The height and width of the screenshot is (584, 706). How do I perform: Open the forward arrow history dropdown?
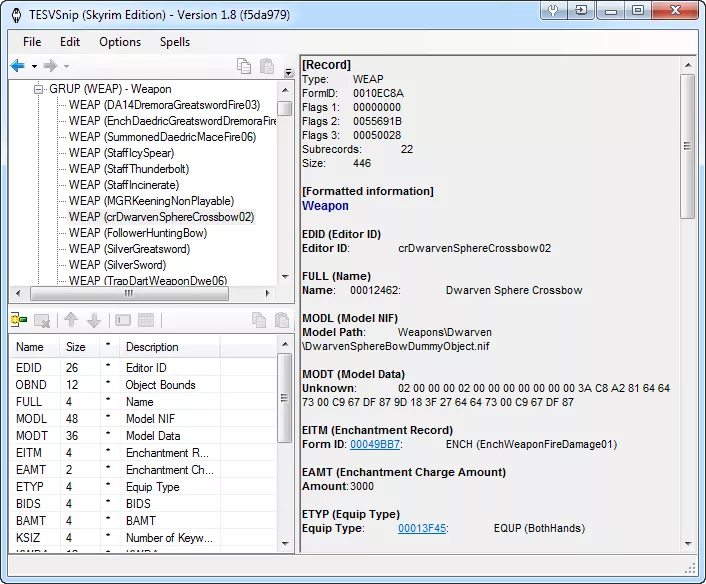pos(66,67)
